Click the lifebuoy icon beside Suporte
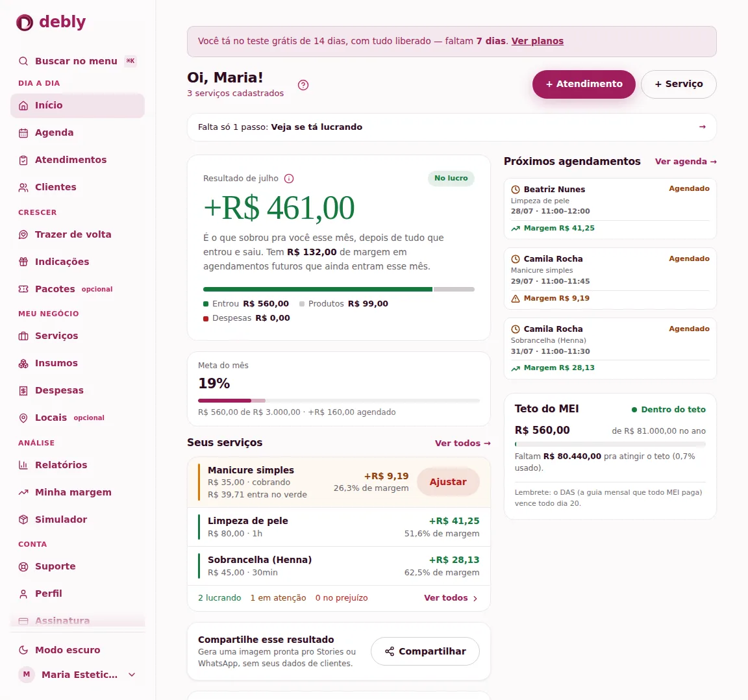Image resolution: width=748 pixels, height=700 pixels. (23, 566)
